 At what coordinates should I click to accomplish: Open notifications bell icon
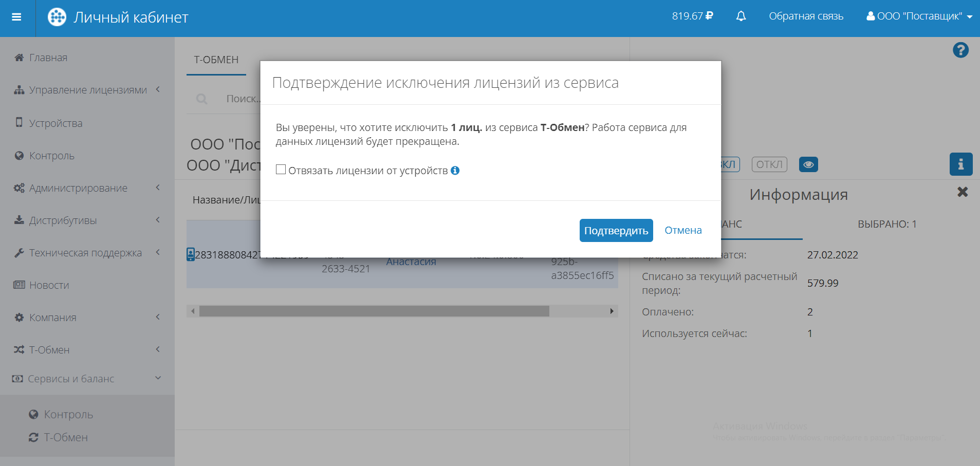tap(741, 16)
